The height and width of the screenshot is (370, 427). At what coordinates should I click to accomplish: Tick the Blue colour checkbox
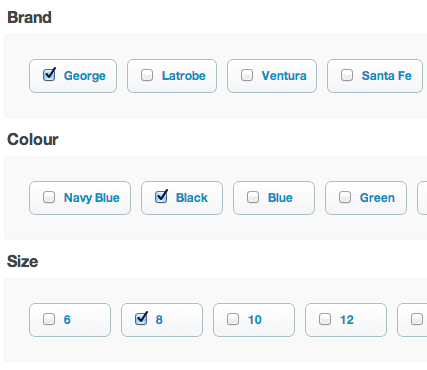[253, 197]
